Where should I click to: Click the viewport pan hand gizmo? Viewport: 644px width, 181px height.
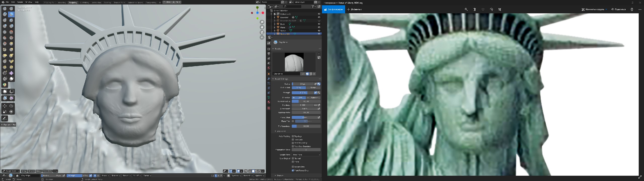click(262, 27)
